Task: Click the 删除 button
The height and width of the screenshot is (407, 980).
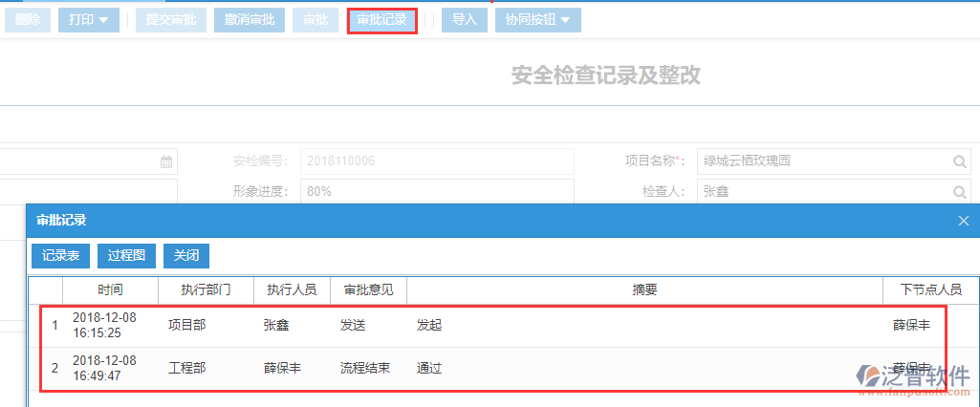Action: point(27,19)
